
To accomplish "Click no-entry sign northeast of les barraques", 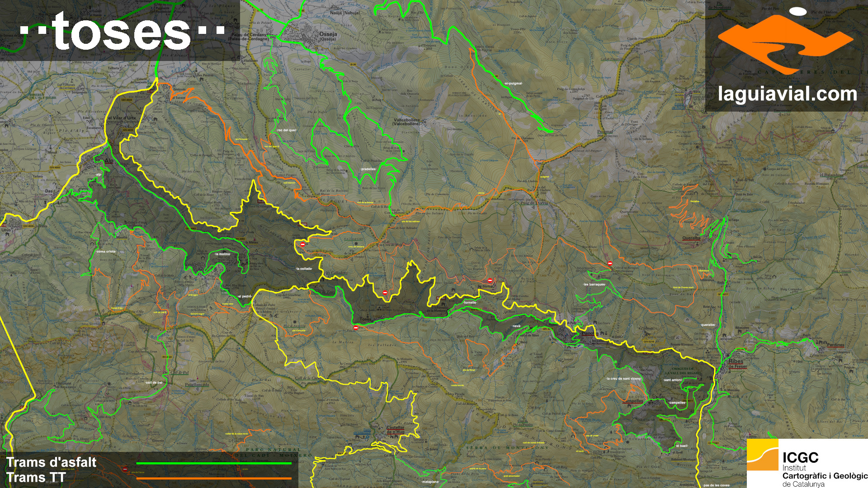I will click(610, 263).
